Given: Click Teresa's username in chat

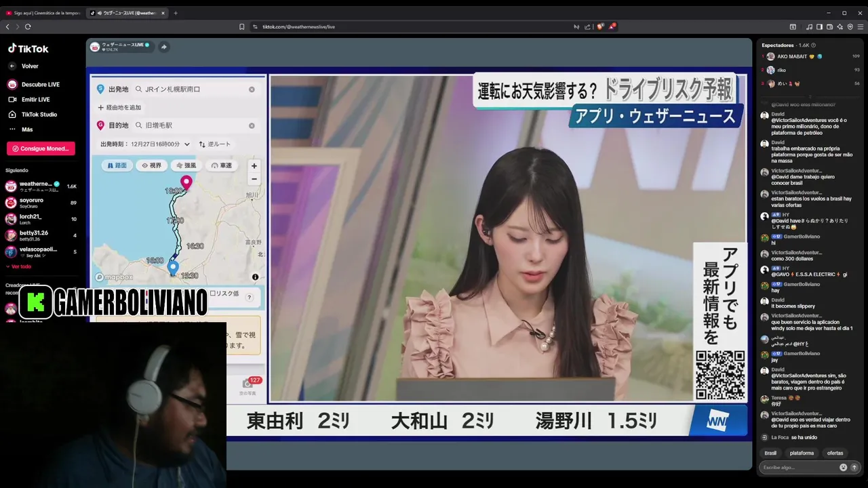Looking at the screenshot, I should [x=778, y=398].
